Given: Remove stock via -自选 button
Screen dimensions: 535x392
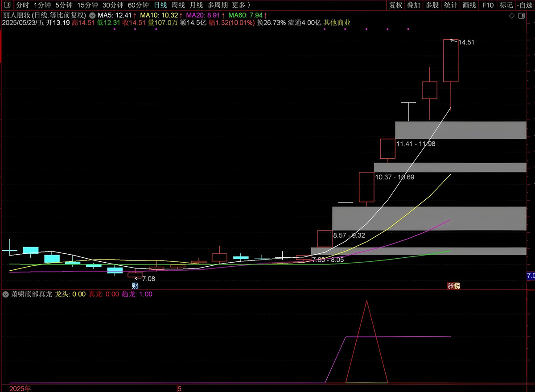Looking at the screenshot, I should [x=524, y=5].
